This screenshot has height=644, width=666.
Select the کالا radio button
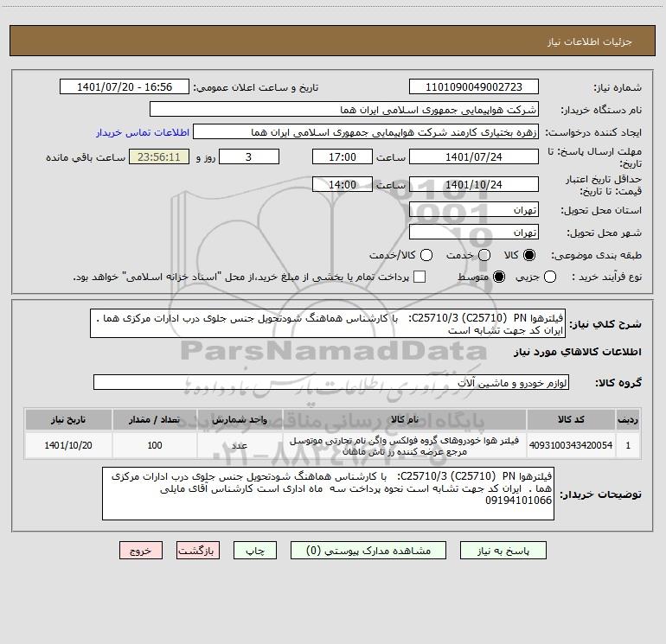click(529, 256)
